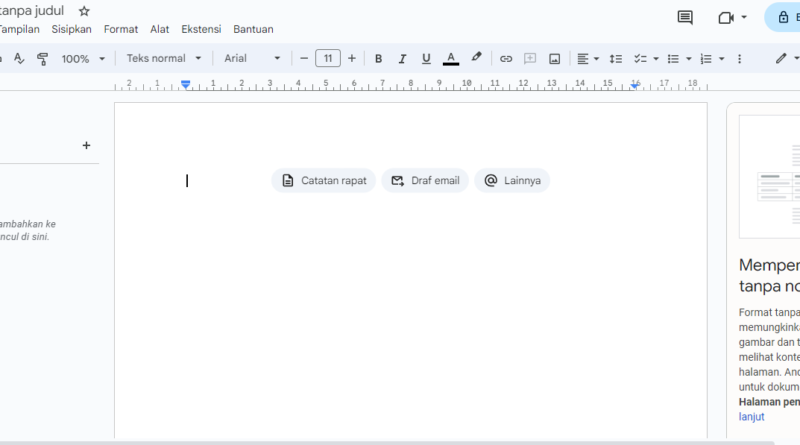Click the horizontal scrollbar at the bottom
This screenshot has height=445, width=800.
[388, 442]
